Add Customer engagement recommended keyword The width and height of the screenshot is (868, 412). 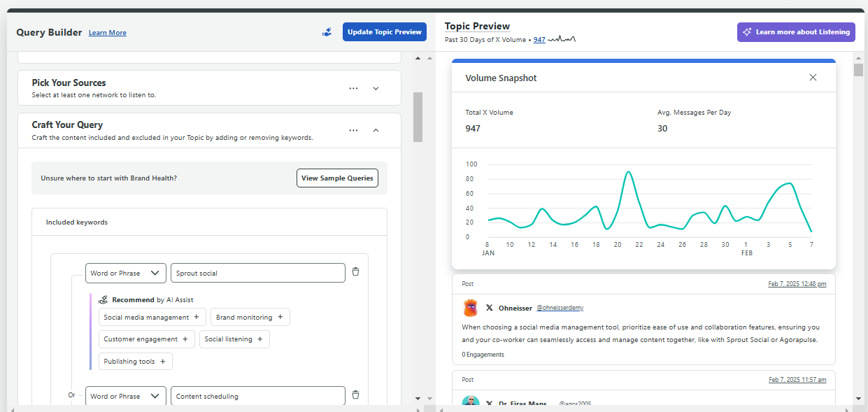click(x=146, y=339)
